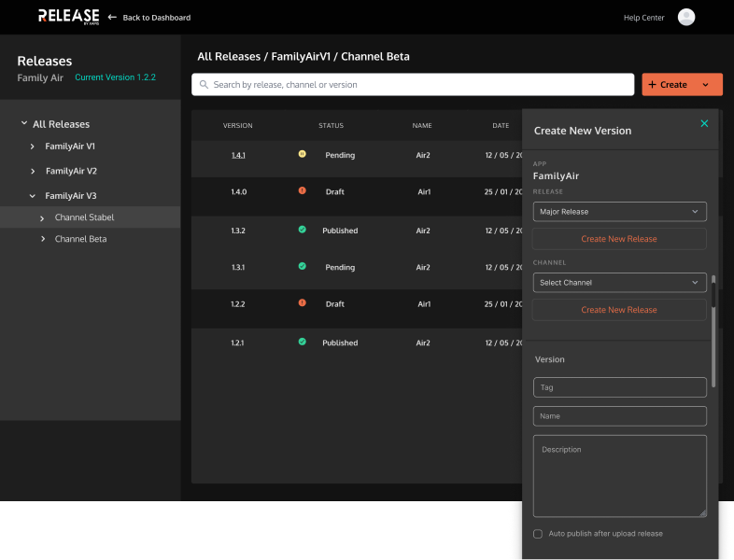Click the search magnifier icon

(x=204, y=85)
